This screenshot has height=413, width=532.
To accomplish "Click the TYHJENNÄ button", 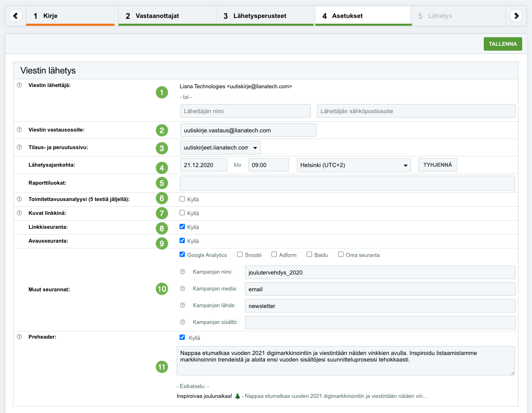I will [437, 165].
